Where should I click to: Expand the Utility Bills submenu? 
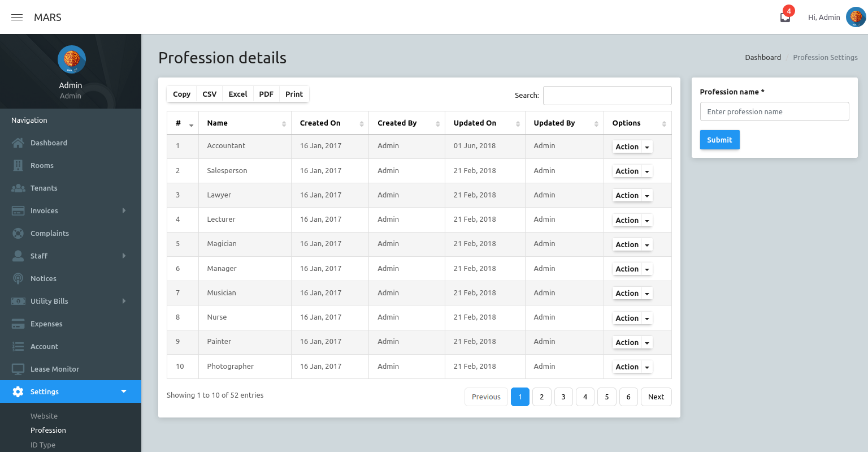point(124,301)
